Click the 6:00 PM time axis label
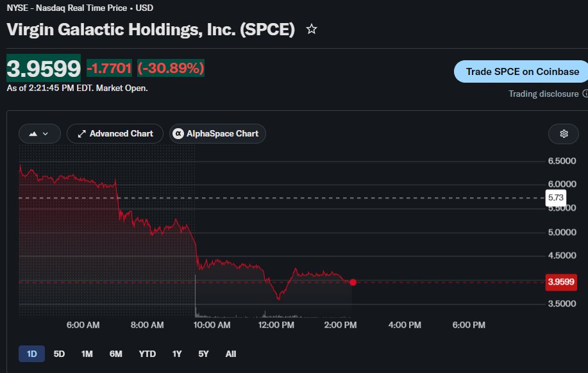Viewport: 588px width, 373px height. [x=469, y=325]
